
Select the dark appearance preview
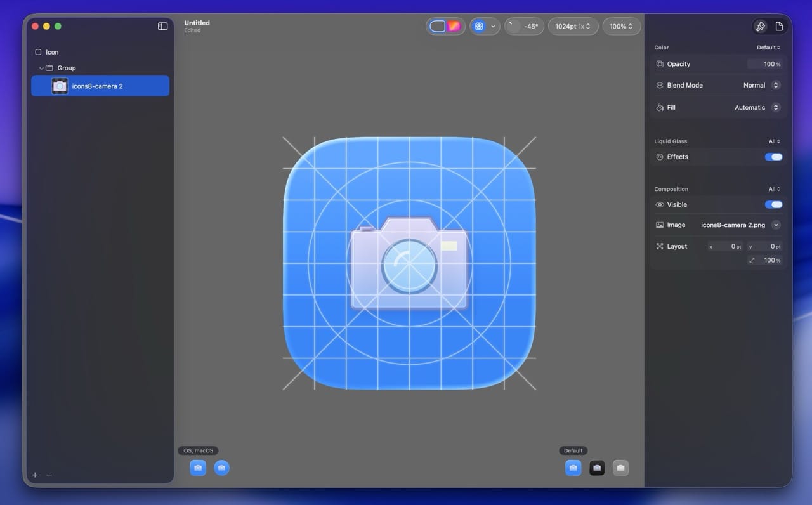pyautogui.click(x=597, y=468)
